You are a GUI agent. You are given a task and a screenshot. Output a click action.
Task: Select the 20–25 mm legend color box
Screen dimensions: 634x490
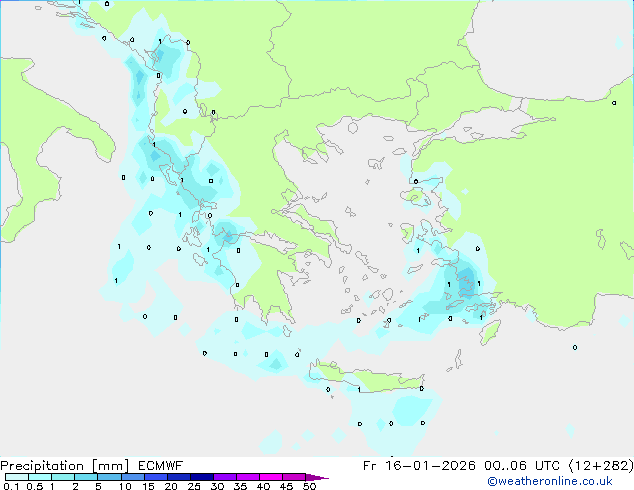click(x=179, y=477)
